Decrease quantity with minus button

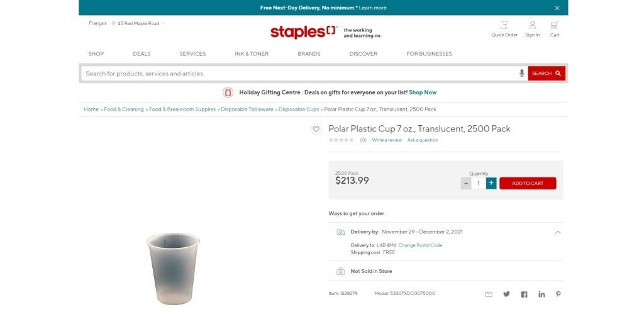click(x=466, y=183)
